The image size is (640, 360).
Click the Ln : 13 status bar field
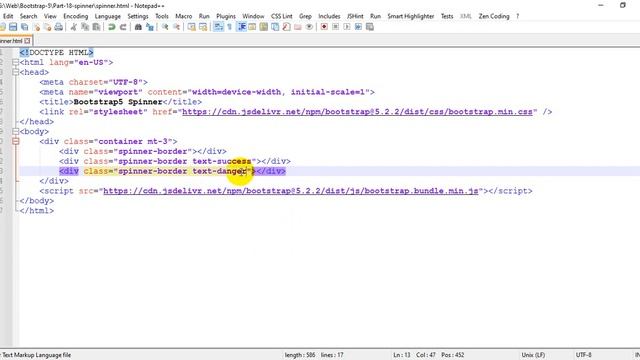pos(402,355)
